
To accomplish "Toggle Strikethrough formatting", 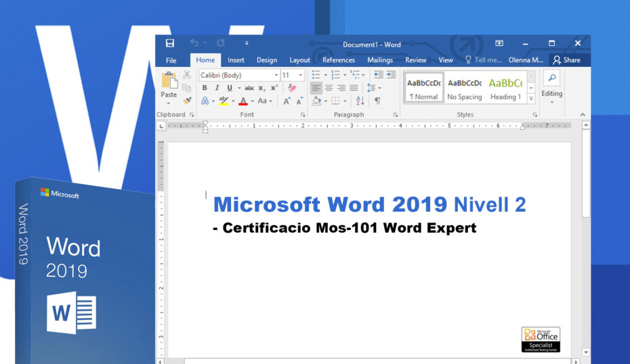I will click(249, 88).
